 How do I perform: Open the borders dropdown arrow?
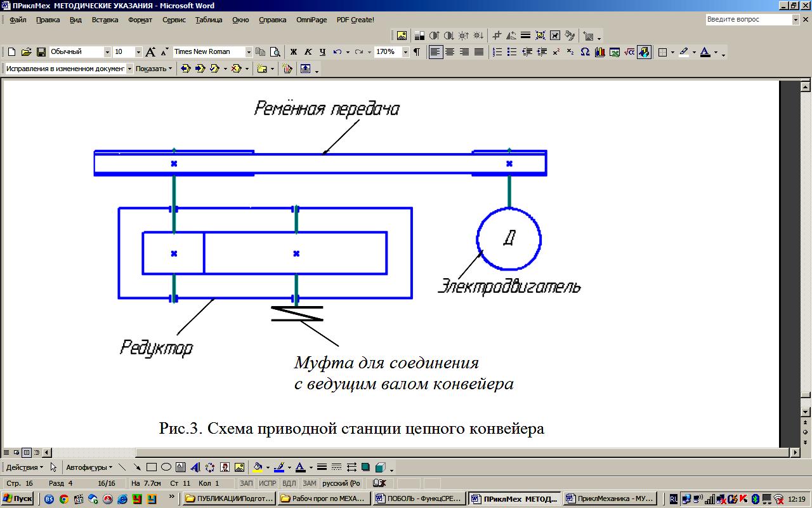pyautogui.click(x=672, y=52)
